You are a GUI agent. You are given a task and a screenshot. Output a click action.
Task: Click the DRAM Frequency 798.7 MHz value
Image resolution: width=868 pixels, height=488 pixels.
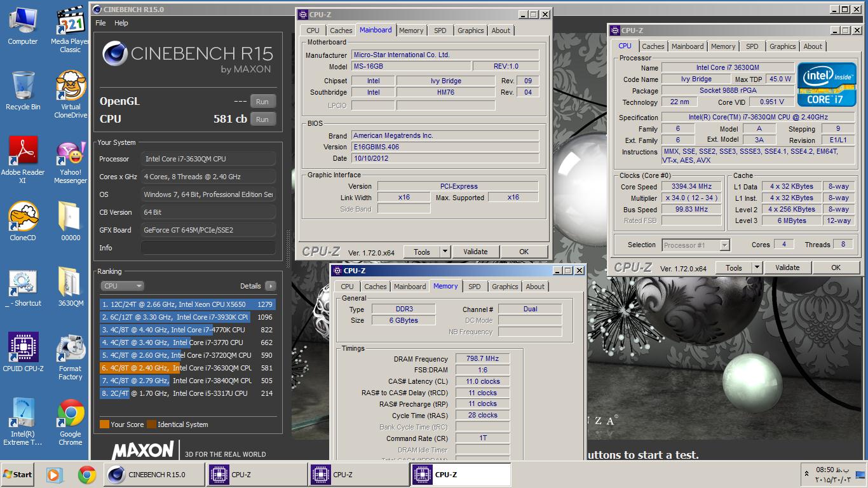(x=482, y=358)
